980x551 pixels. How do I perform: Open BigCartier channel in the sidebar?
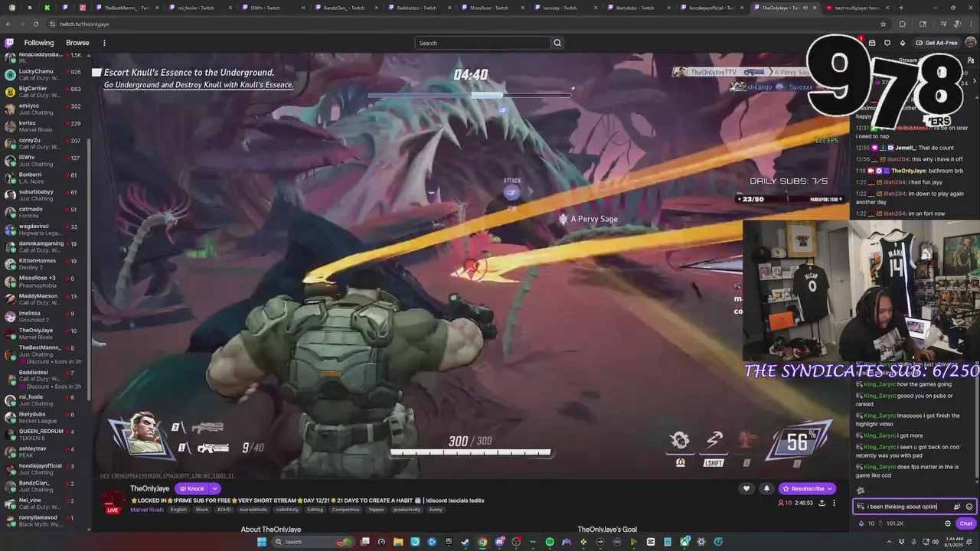coord(46,91)
